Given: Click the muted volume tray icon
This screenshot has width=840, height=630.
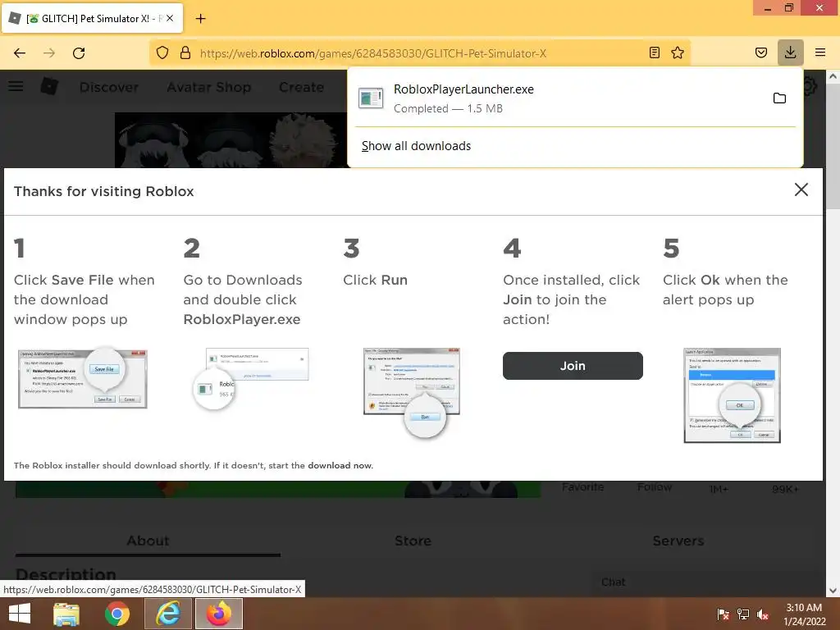Looking at the screenshot, I should coord(763,614).
